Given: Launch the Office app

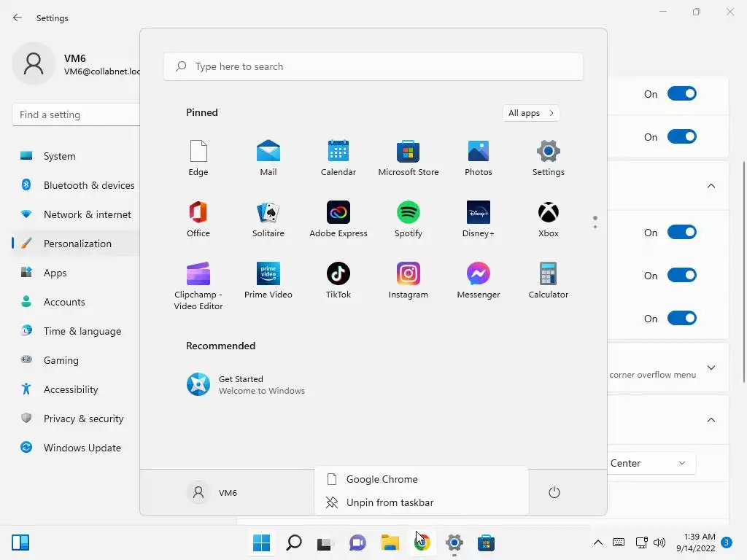Looking at the screenshot, I should click(198, 219).
